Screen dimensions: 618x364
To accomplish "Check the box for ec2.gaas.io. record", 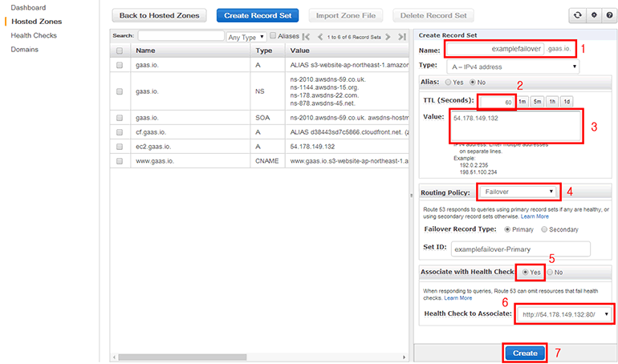I will pyautogui.click(x=120, y=147).
